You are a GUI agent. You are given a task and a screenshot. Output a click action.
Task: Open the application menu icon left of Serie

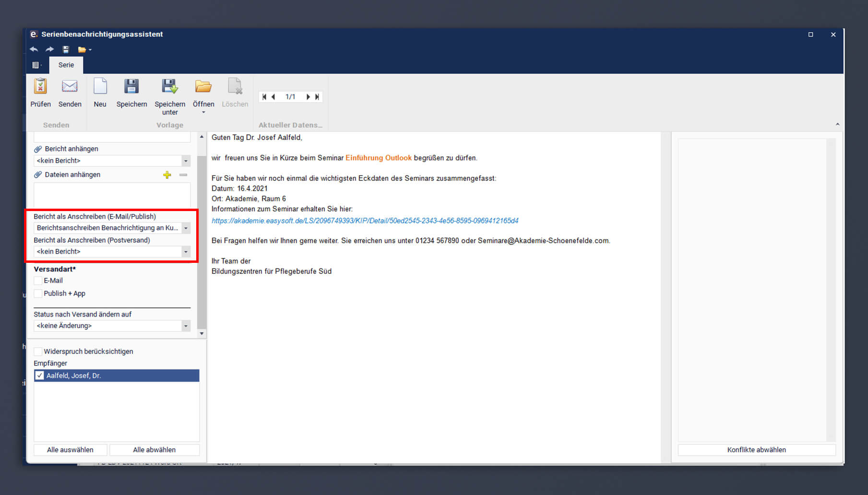pos(36,65)
